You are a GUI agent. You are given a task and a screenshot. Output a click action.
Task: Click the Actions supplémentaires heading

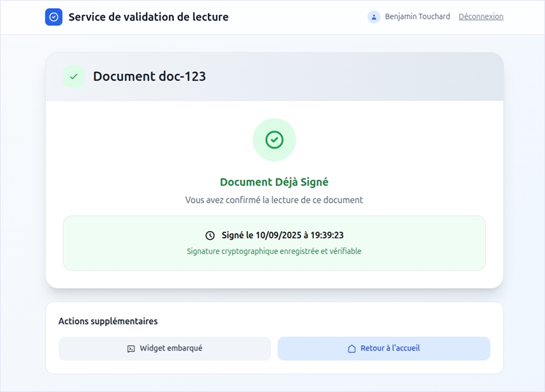coord(108,321)
